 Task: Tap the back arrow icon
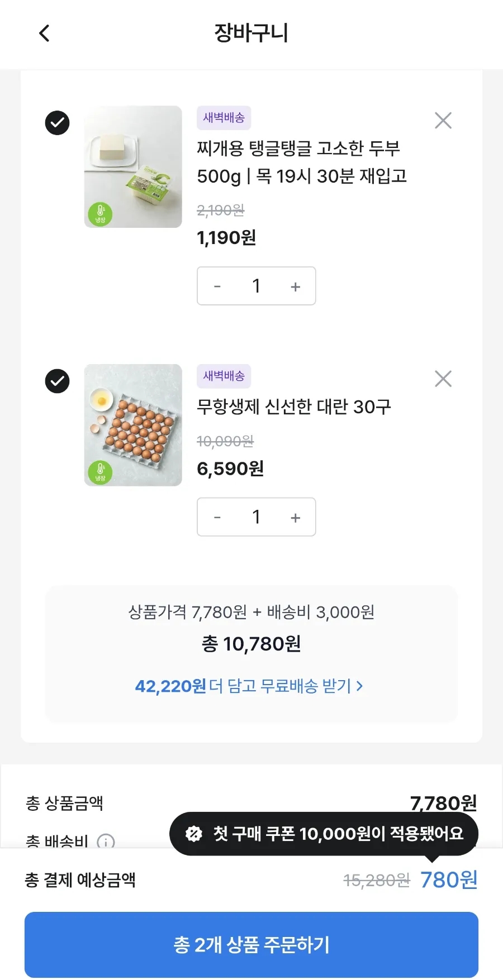click(45, 34)
